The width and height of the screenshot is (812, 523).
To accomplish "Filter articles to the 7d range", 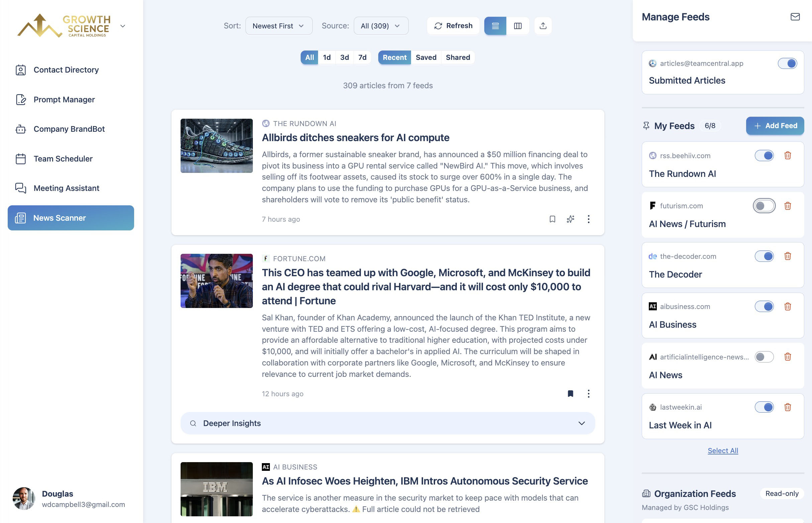I will [x=363, y=58].
